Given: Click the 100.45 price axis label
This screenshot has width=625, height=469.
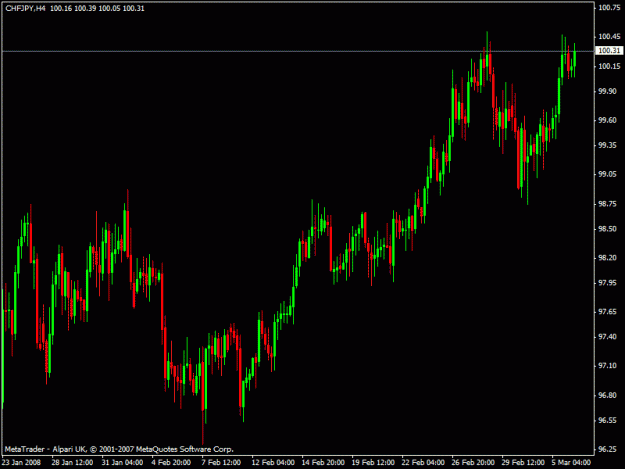Looking at the screenshot, I should point(609,37).
